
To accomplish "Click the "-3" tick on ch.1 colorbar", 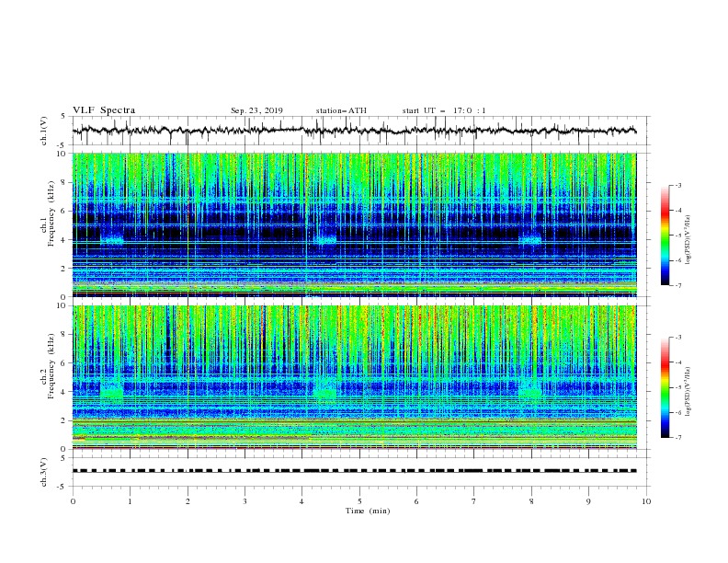I will point(678,185).
